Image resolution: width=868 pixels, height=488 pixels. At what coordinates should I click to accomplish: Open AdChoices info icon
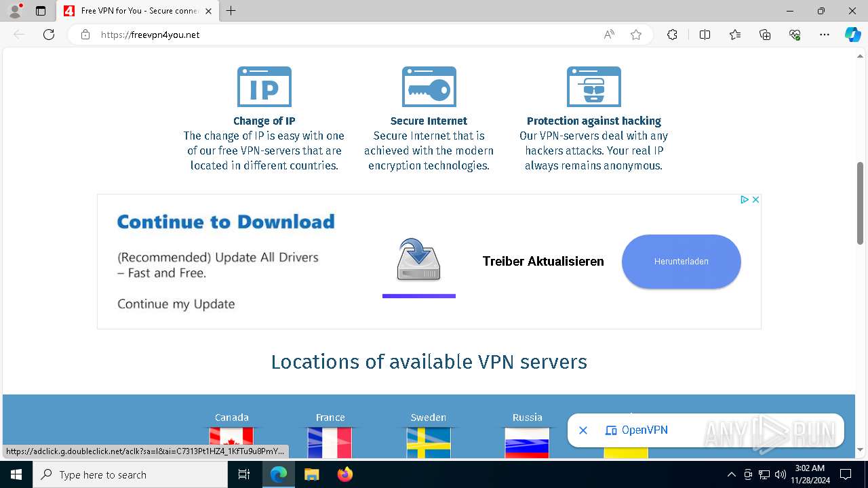pos(744,199)
